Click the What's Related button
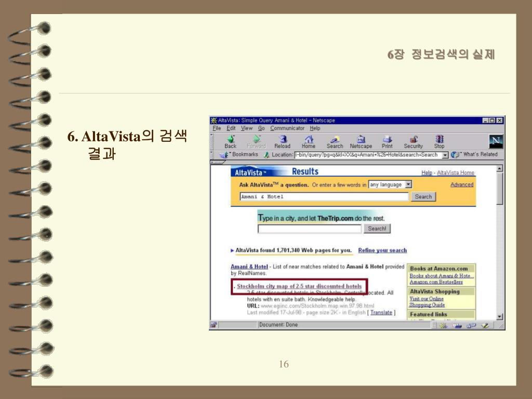The image size is (532, 399). (x=474, y=155)
